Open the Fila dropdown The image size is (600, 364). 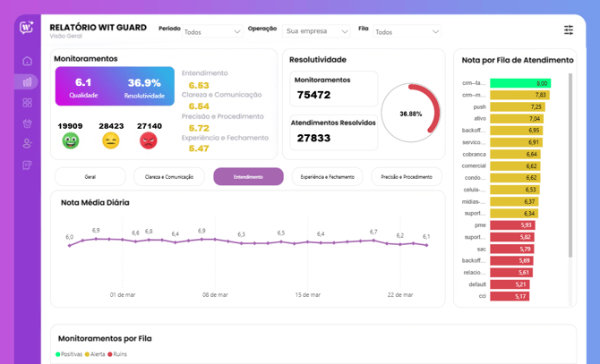pos(407,31)
